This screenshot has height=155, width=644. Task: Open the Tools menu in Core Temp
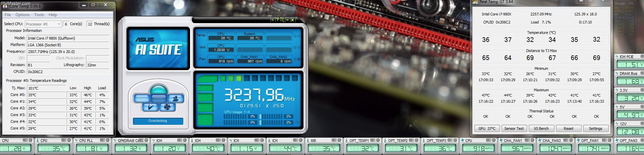click(39, 15)
